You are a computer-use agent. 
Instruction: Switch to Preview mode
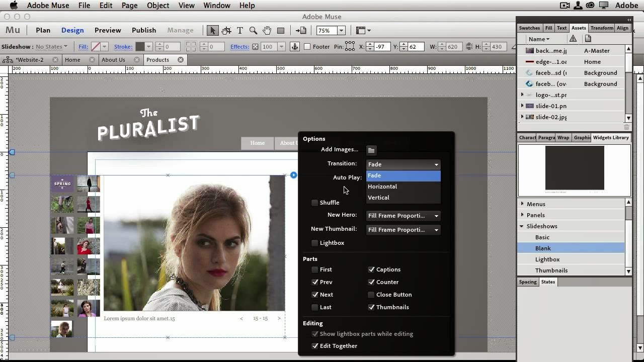pyautogui.click(x=108, y=30)
